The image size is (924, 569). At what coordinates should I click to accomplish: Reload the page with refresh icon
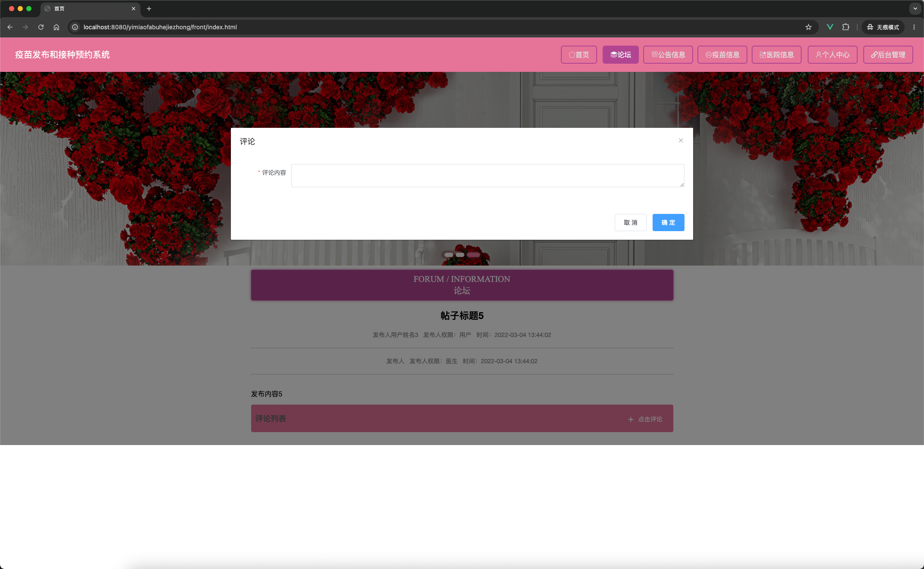[41, 27]
